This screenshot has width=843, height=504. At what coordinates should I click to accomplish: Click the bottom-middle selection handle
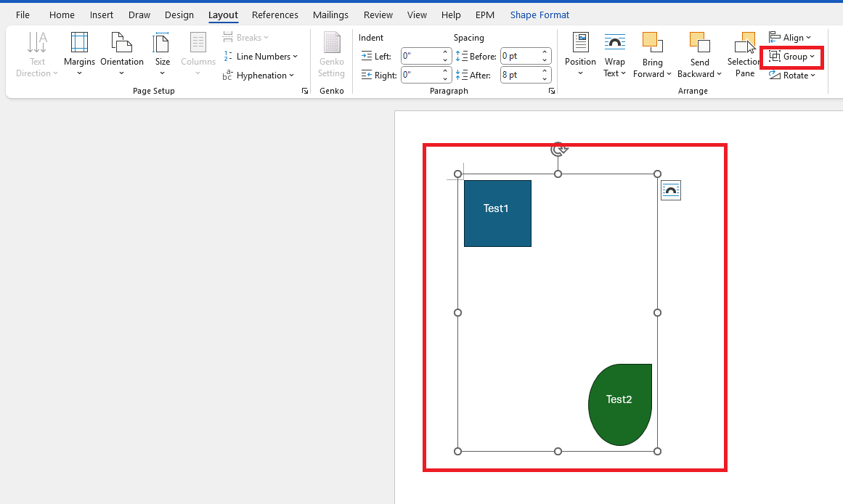coord(558,451)
